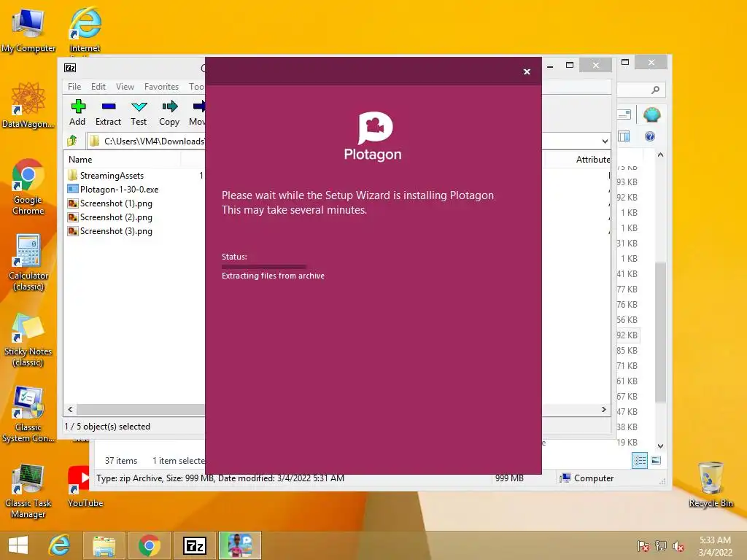This screenshot has width=747, height=560.
Task: Click the Action Center flag tray icon
Action: (643, 546)
